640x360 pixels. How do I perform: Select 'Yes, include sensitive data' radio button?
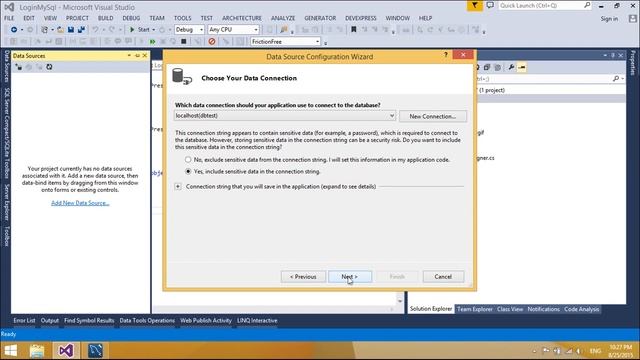188,171
